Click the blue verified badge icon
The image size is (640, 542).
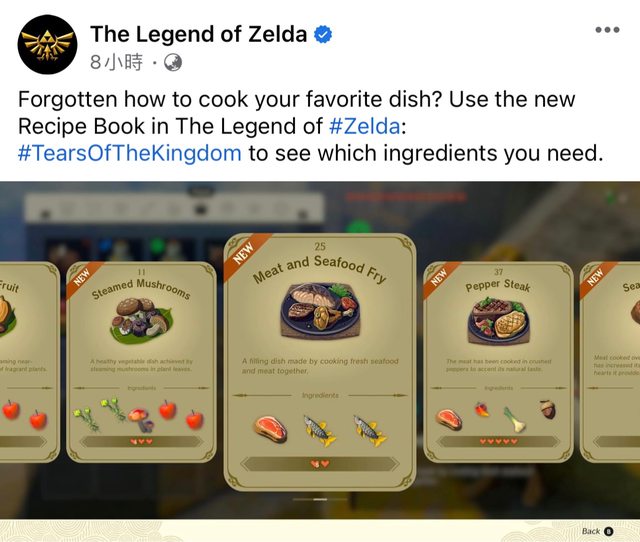[322, 34]
